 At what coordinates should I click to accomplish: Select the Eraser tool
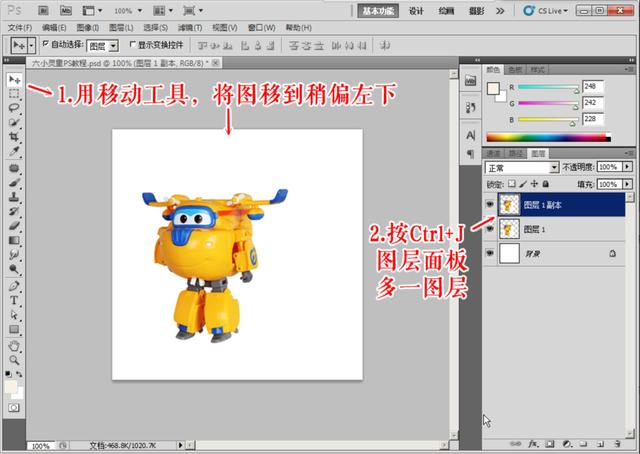(14, 226)
